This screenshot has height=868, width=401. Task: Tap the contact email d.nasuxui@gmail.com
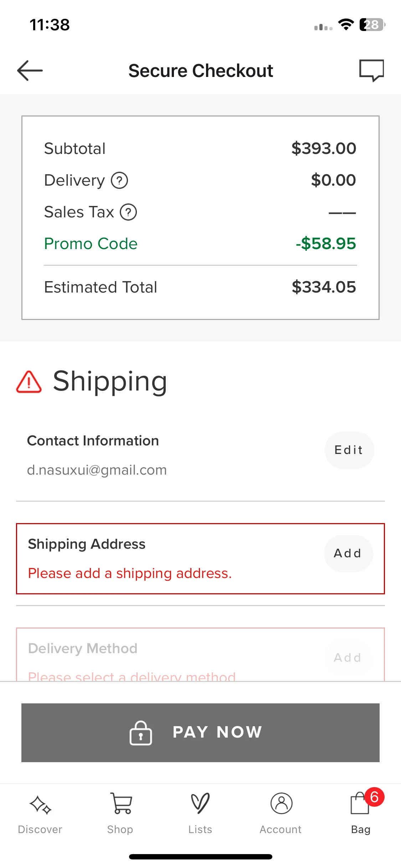(x=97, y=470)
